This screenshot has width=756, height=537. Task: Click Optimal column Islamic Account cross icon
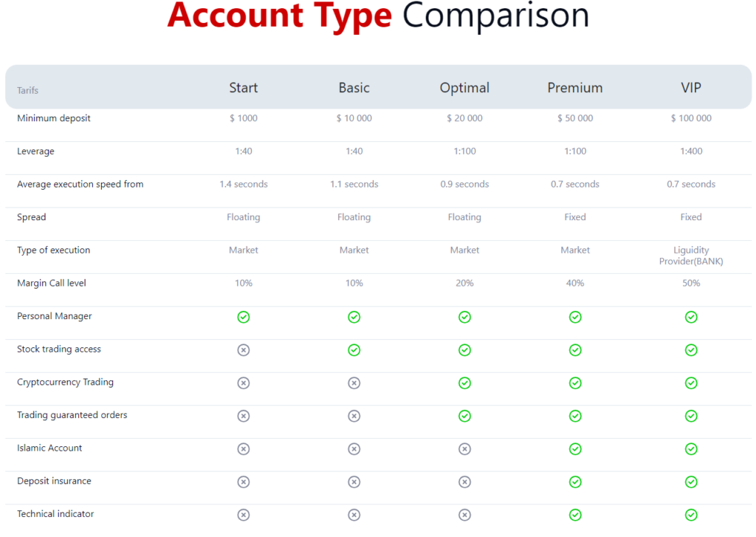coord(464,449)
